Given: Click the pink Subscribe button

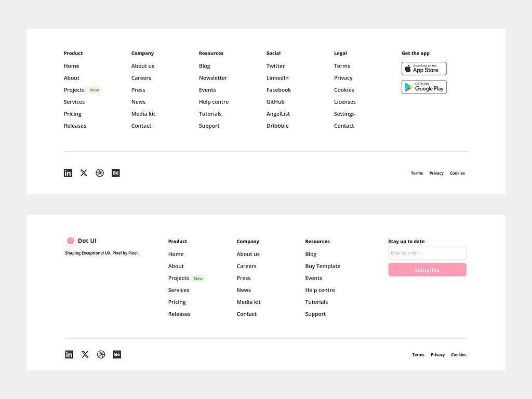Looking at the screenshot, I should pos(427,270).
